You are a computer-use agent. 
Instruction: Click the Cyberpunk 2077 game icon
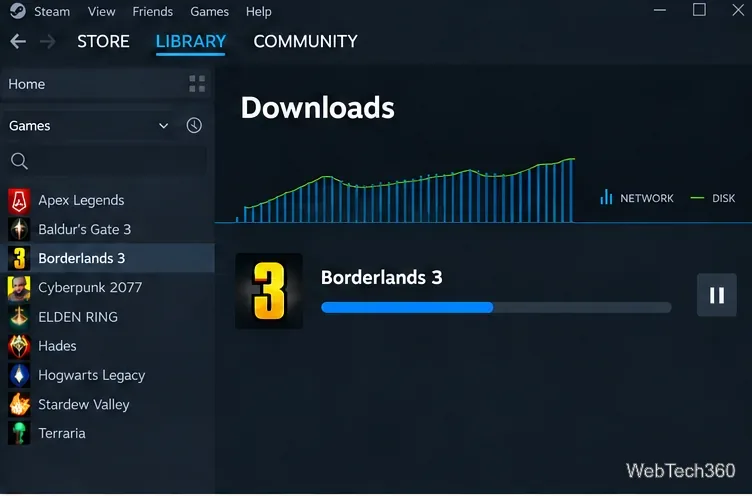[19, 288]
